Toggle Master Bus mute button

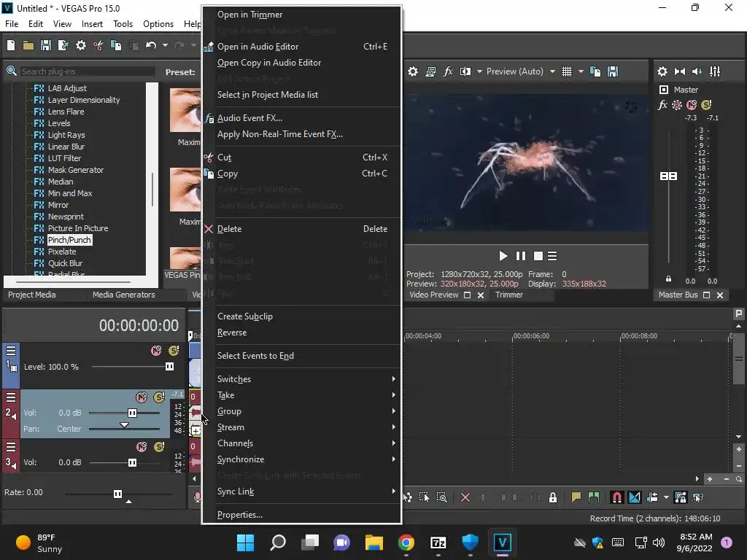tap(692, 105)
